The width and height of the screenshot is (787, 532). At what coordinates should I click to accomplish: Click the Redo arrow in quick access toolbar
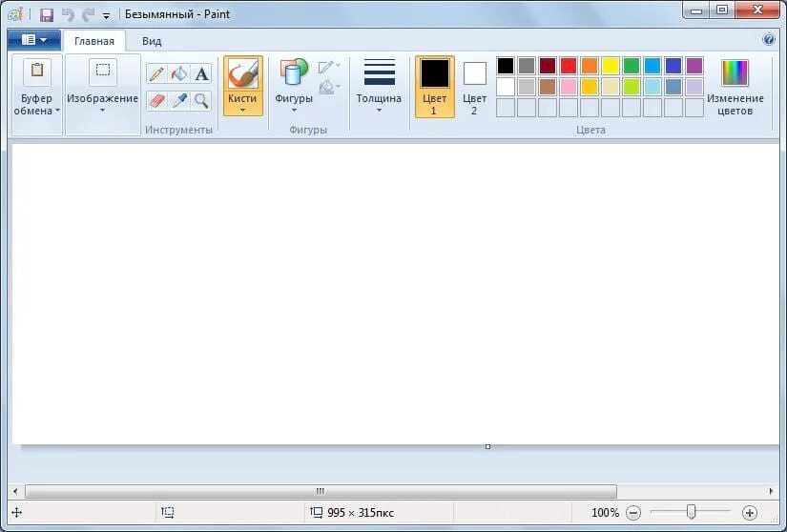pyautogui.click(x=89, y=14)
